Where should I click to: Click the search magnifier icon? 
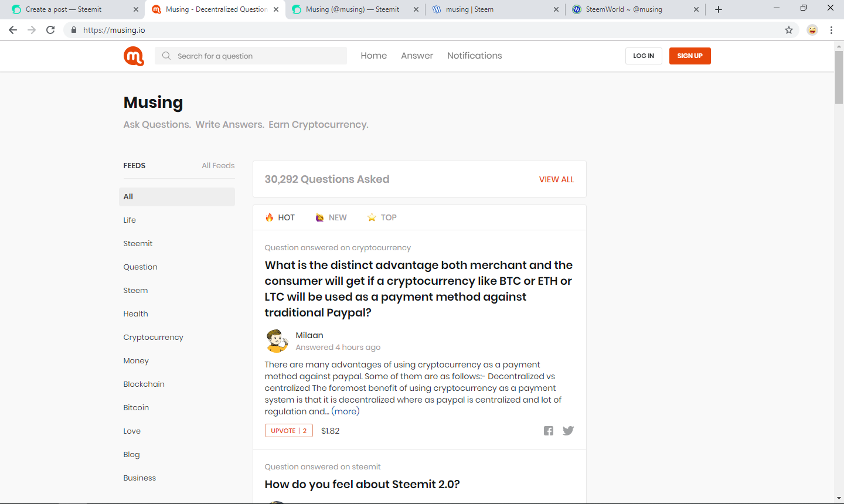[166, 56]
